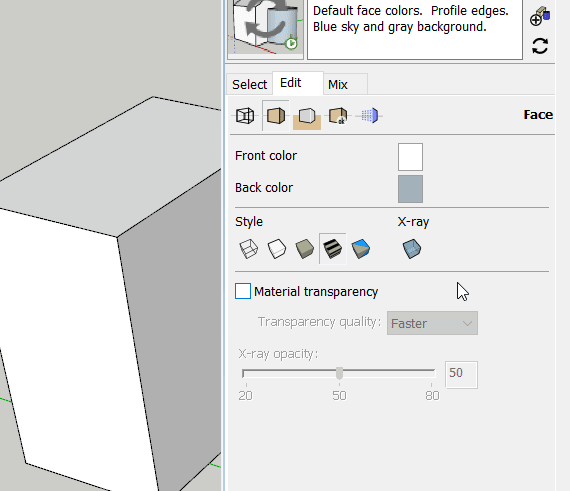Select Shaded with Textures style
This screenshot has width=570, height=491.
[x=333, y=249]
